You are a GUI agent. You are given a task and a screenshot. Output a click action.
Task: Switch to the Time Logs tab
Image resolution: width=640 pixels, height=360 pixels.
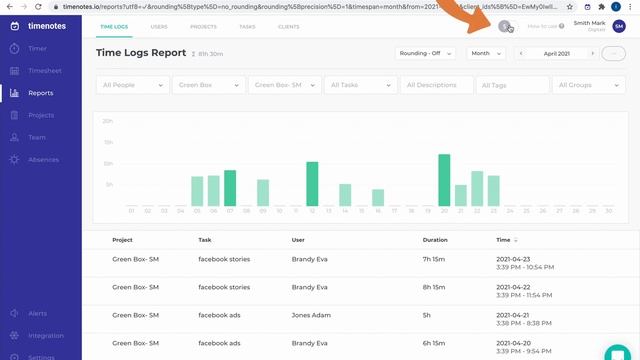coord(114,27)
